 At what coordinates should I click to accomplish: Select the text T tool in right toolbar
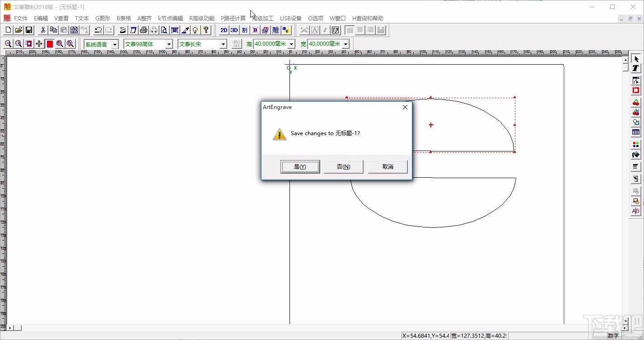pos(636,68)
